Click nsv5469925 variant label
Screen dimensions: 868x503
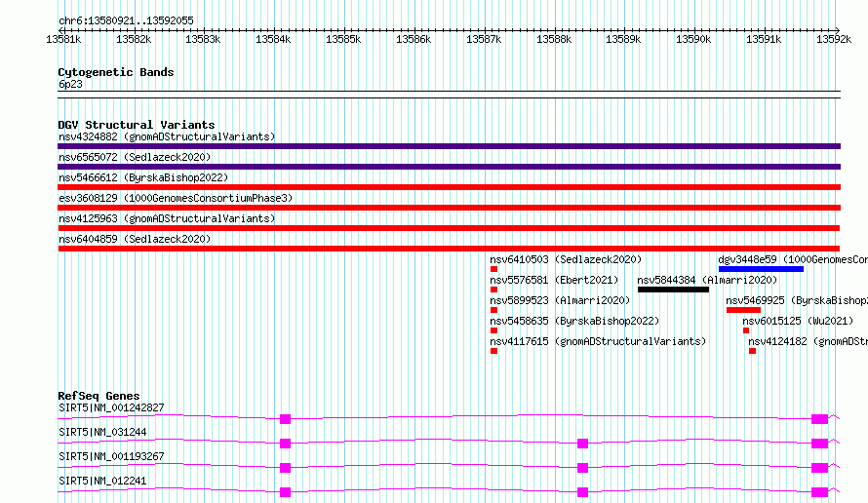point(797,300)
